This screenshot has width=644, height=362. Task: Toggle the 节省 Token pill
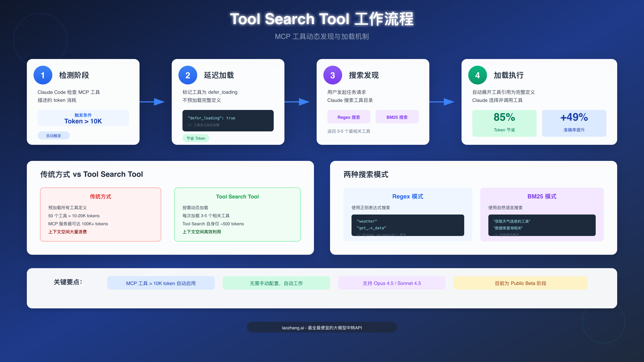tap(196, 138)
